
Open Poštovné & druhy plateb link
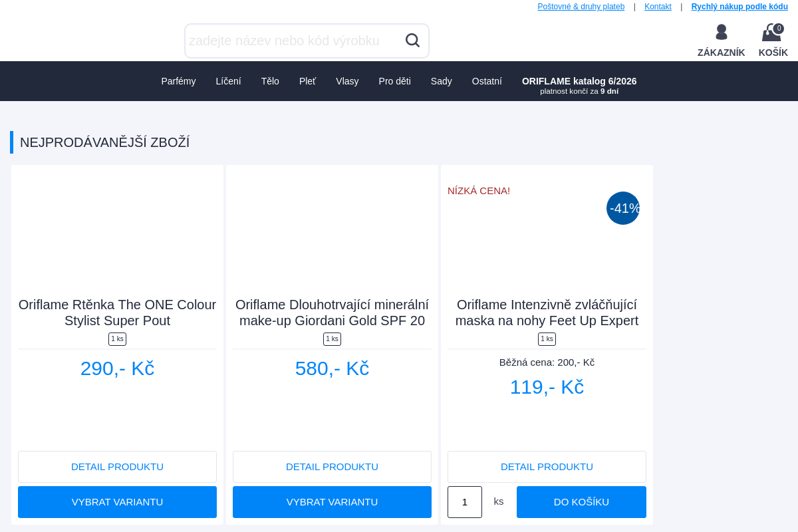point(581,7)
